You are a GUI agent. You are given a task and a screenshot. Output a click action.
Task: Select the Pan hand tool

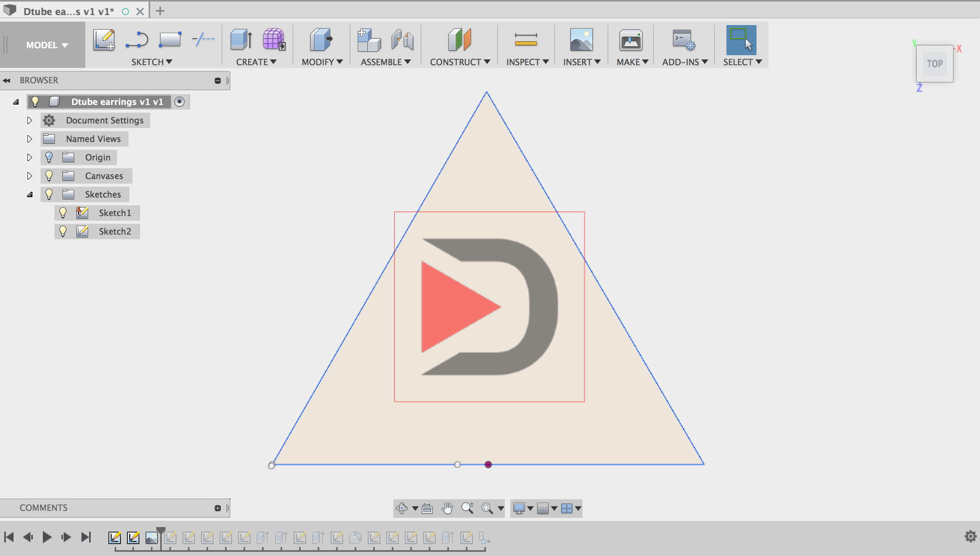(x=447, y=508)
